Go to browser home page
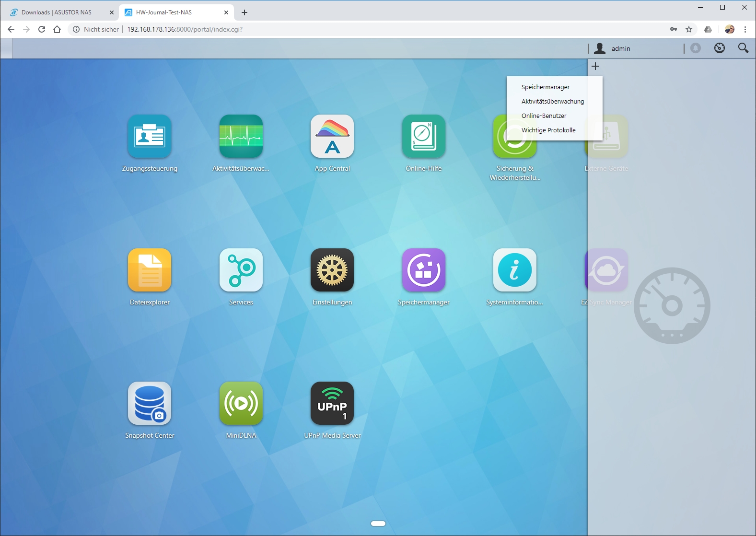The image size is (756, 536). click(x=57, y=29)
